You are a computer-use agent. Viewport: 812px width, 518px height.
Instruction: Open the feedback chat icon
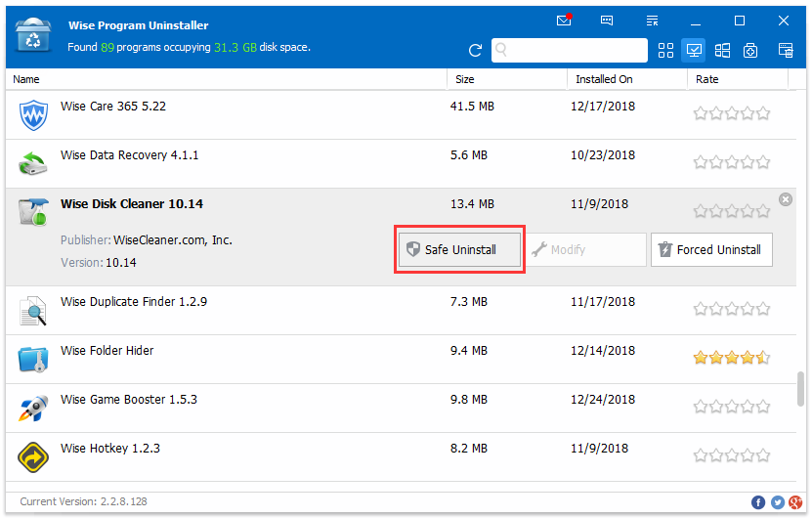click(x=607, y=21)
